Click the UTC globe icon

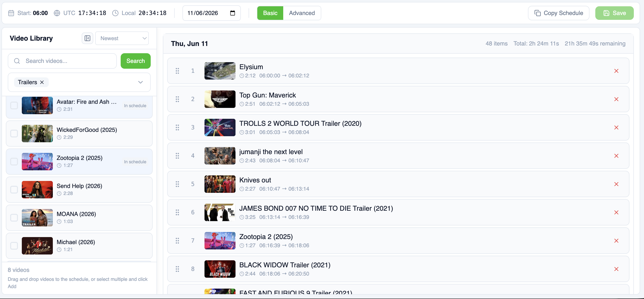click(x=57, y=13)
